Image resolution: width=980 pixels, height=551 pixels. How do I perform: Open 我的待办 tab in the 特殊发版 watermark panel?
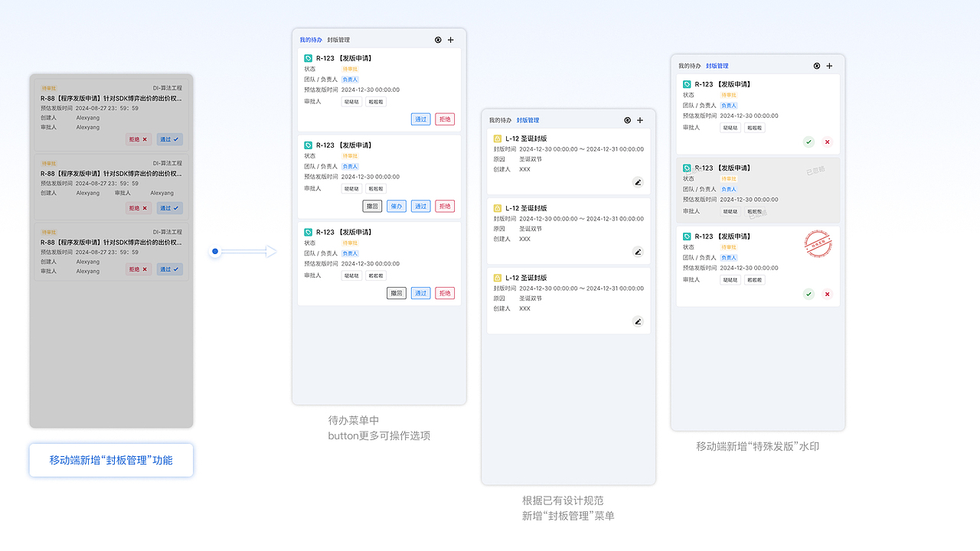[x=690, y=66]
